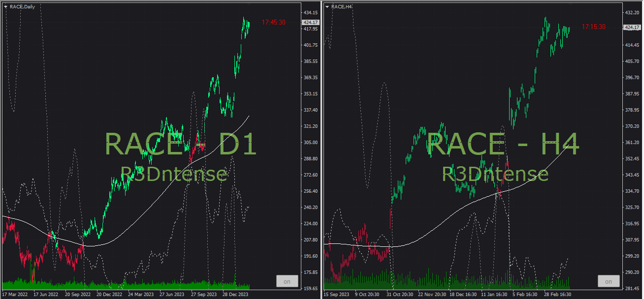Open the dropdown arrow beside RACE,H4

tap(327, 7)
